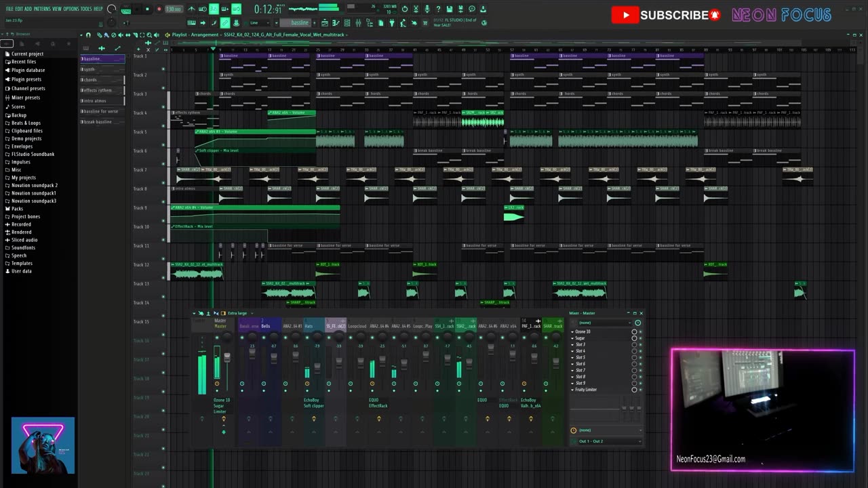
Task: Open the one-click audio recording microphone icon
Action: click(427, 9)
